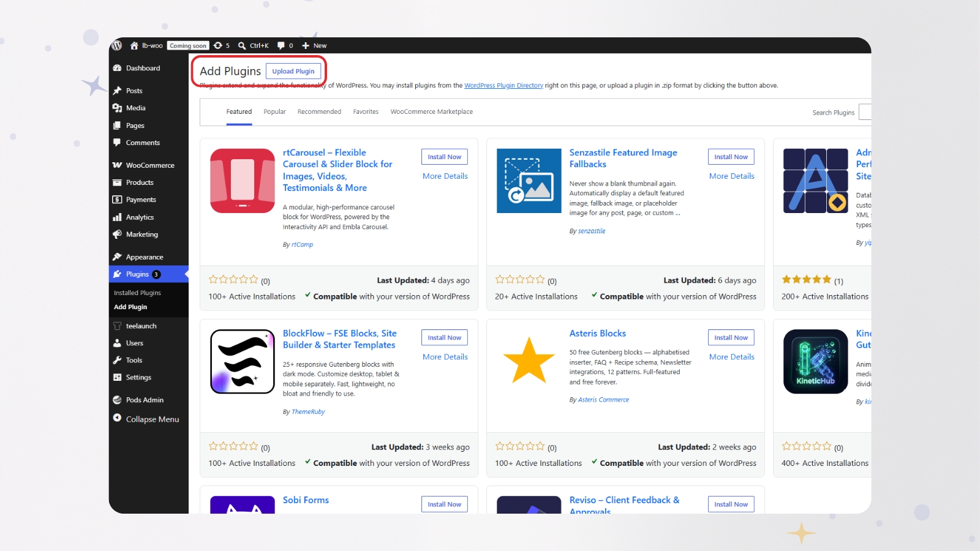Click the Senzastile plugin thumbnail
This screenshot has height=551, width=980.
click(529, 181)
